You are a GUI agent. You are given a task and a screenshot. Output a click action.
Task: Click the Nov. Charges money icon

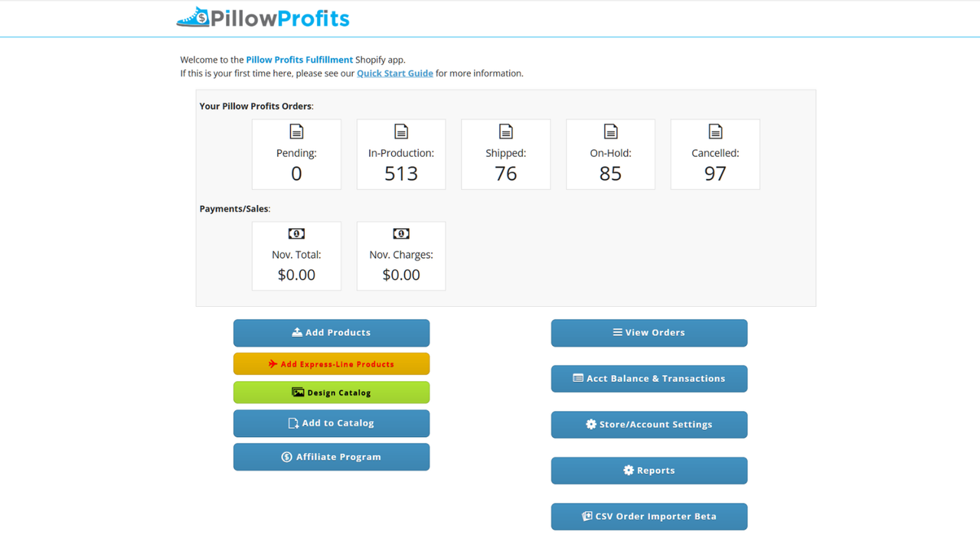[x=401, y=233]
